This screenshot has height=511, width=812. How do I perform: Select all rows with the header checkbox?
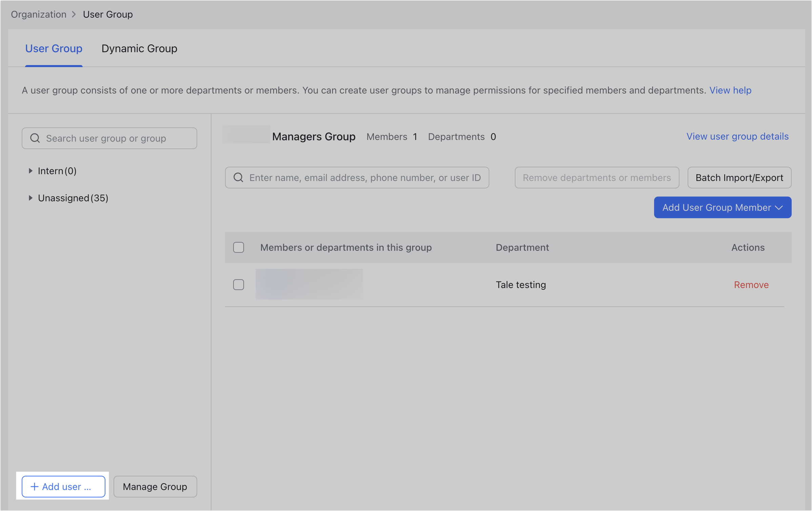(239, 247)
